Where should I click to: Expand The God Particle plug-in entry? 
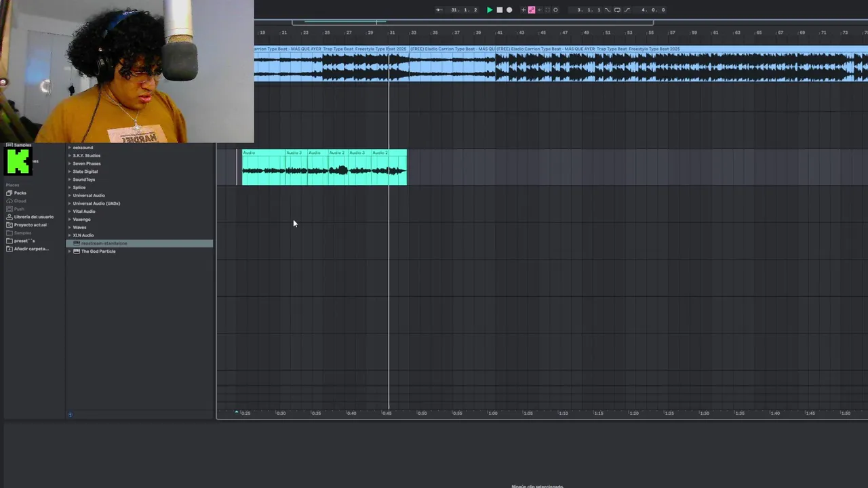pos(69,251)
